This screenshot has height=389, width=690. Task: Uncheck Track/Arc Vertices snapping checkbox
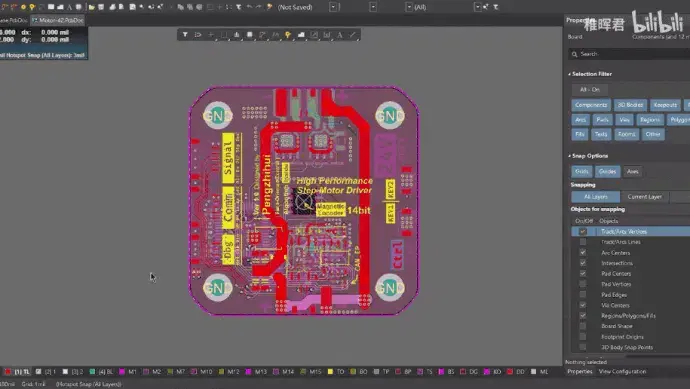583,231
